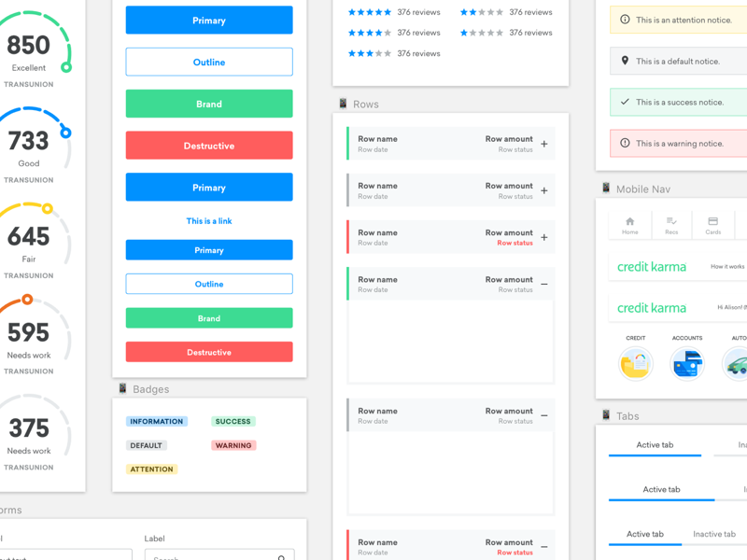Click the phone icon next to Mobile Nav heading
This screenshot has width=747, height=560.
click(x=605, y=189)
